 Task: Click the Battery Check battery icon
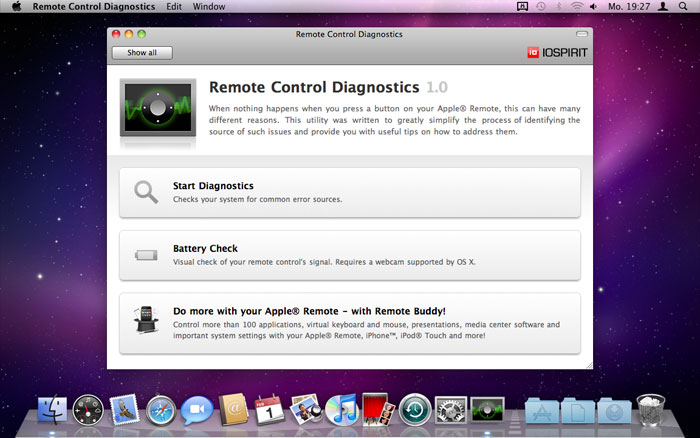click(146, 255)
